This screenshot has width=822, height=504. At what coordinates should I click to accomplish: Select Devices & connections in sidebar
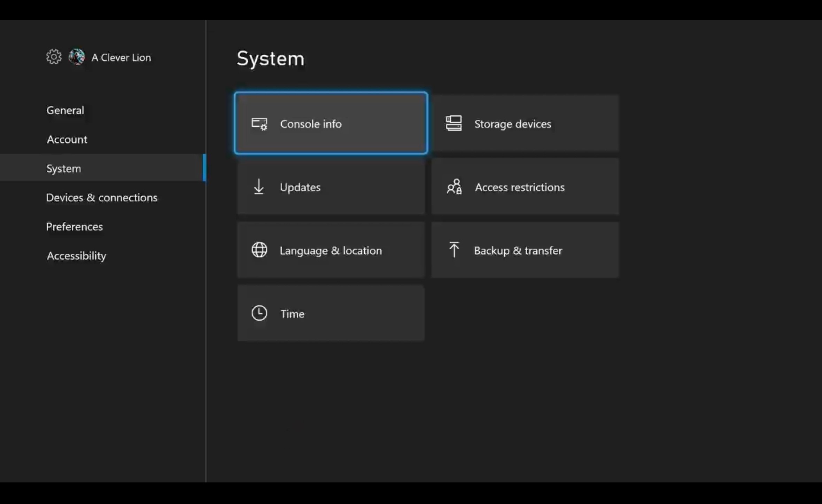point(101,197)
